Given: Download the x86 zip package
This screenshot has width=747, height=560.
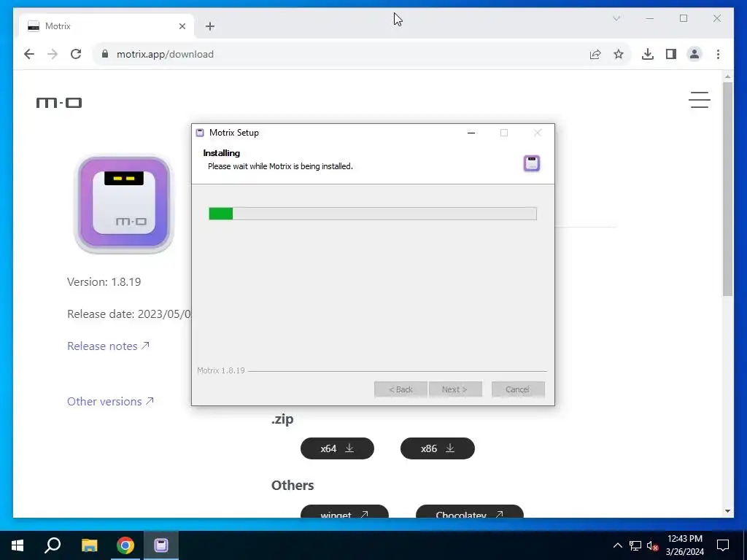Looking at the screenshot, I should click(x=438, y=448).
